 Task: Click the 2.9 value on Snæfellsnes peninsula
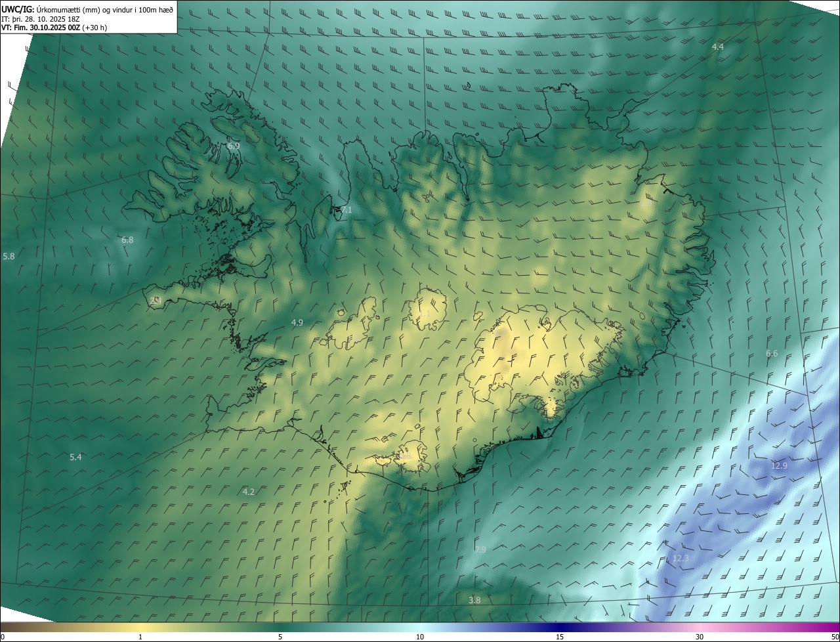coord(156,300)
